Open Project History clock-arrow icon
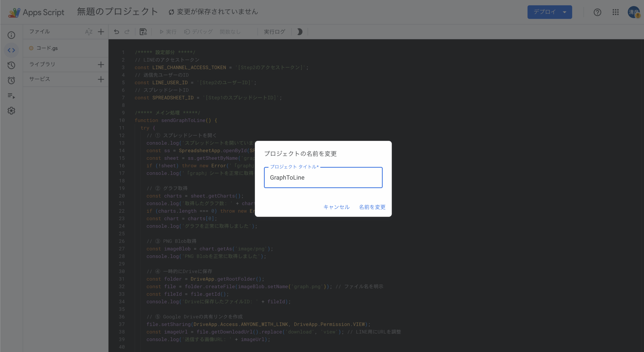644x352 pixels. coord(11,65)
